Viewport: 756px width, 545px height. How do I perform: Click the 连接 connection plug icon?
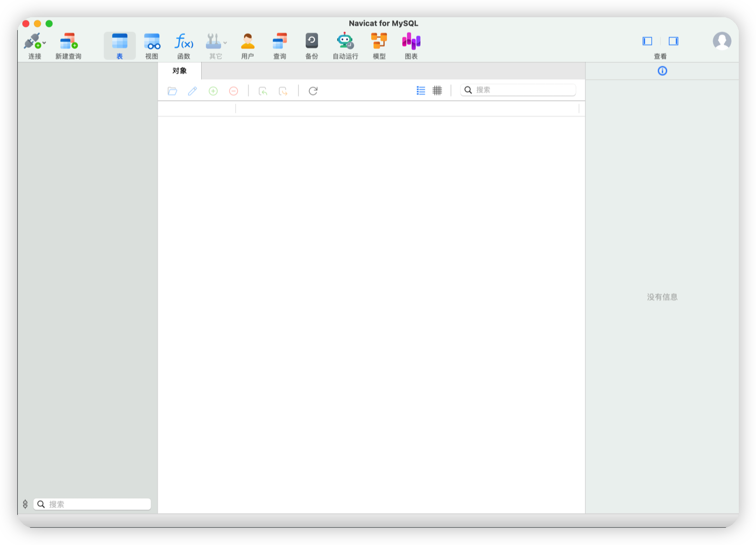(x=32, y=41)
